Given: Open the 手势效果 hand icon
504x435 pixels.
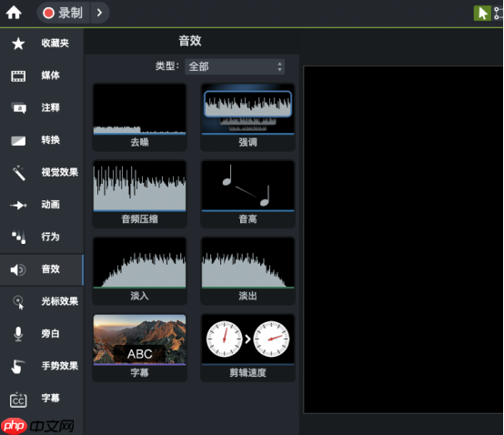Looking at the screenshot, I should point(18,367).
